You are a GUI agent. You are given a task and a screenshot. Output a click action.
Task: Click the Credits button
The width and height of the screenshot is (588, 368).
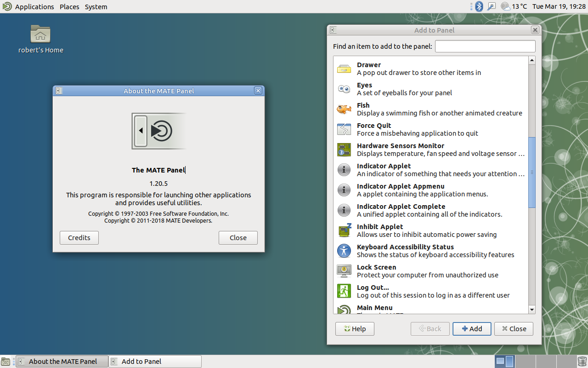(79, 238)
